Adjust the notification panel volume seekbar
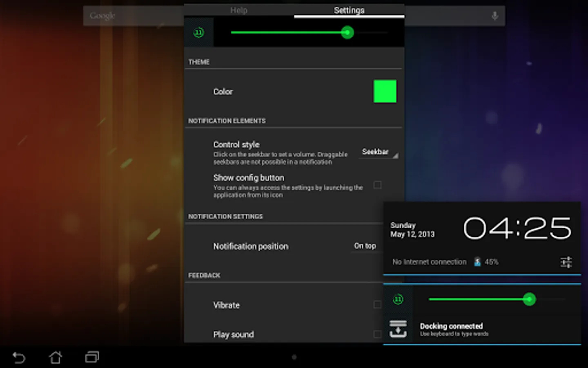Viewport: 588px width, 368px height. (496, 299)
